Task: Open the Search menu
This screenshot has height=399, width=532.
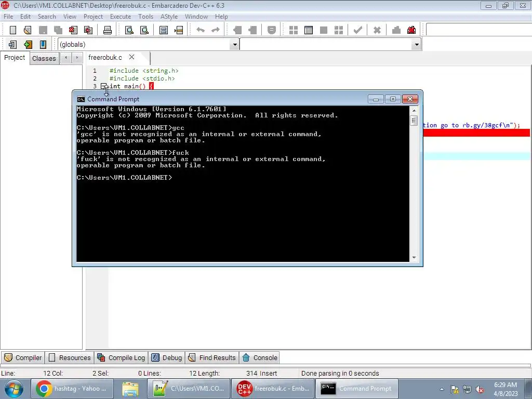Action: 47,17
